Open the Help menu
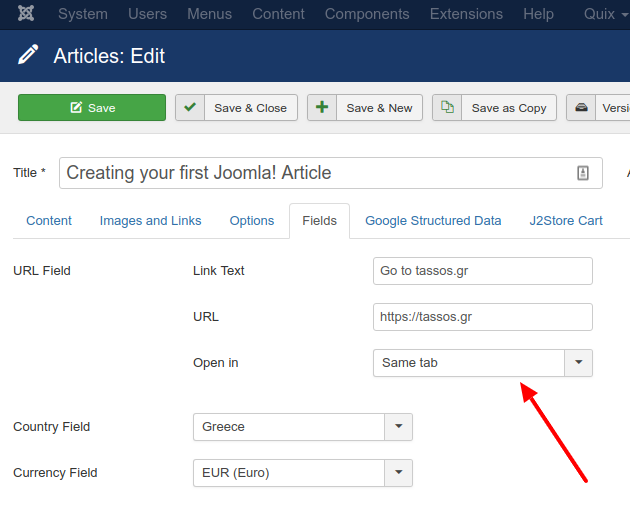Image resolution: width=630 pixels, height=510 pixels. pos(538,14)
